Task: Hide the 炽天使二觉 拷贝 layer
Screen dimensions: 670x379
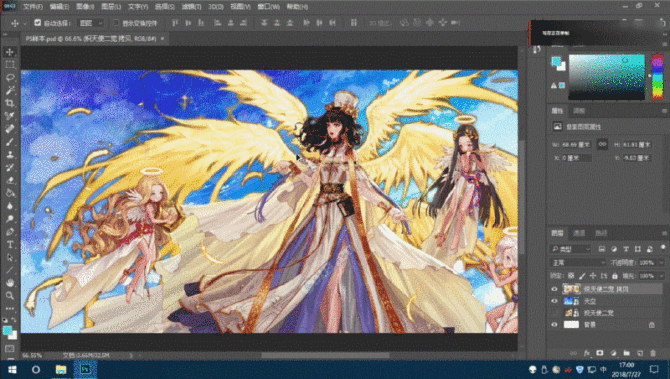Action: pos(554,289)
